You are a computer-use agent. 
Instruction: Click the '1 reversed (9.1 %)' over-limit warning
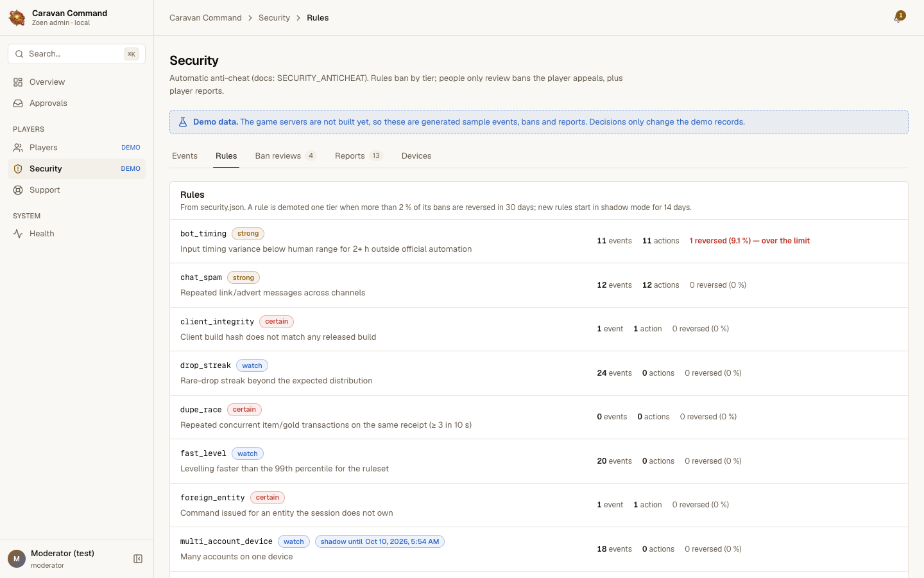(749, 241)
